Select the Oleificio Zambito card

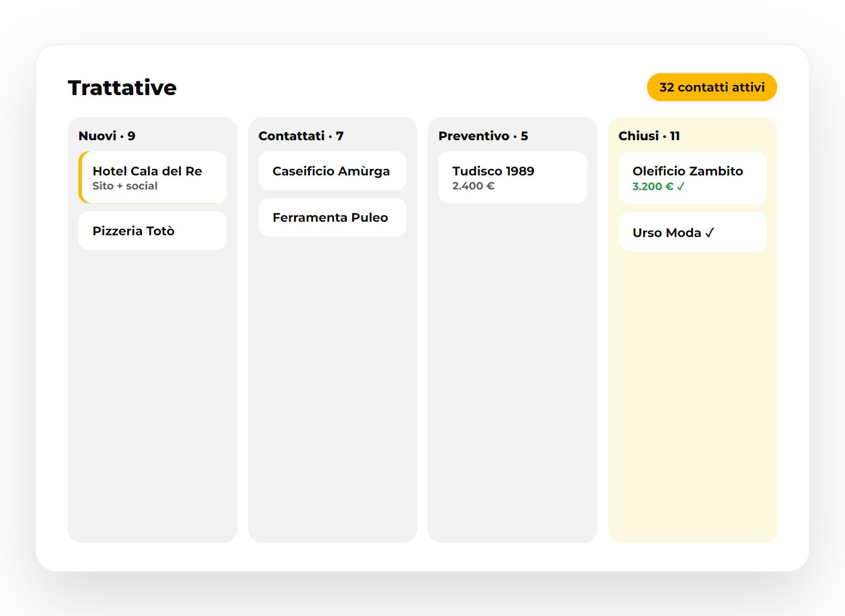click(x=692, y=178)
